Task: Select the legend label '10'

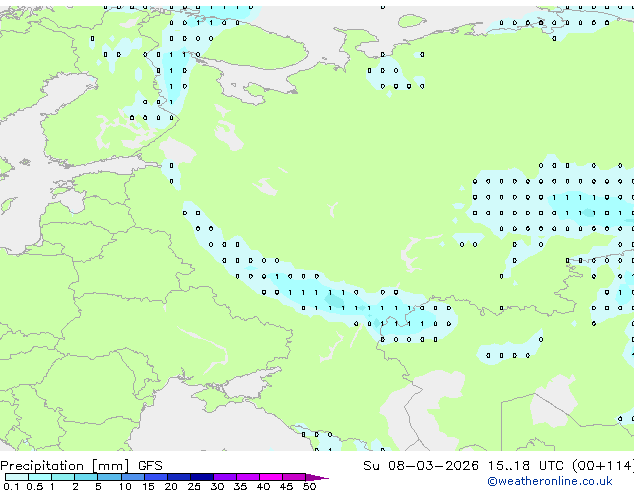Action: pos(125,486)
